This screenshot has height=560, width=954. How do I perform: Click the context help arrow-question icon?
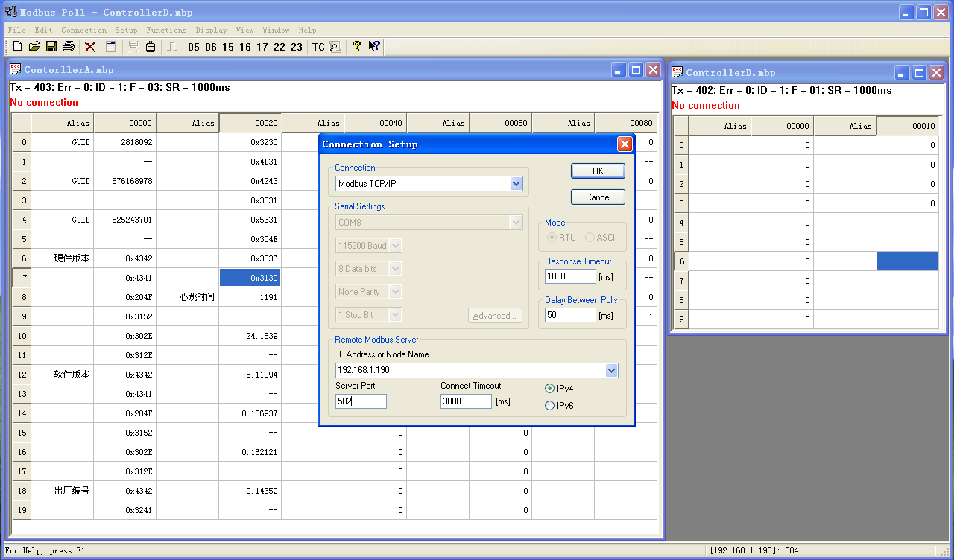click(x=374, y=47)
